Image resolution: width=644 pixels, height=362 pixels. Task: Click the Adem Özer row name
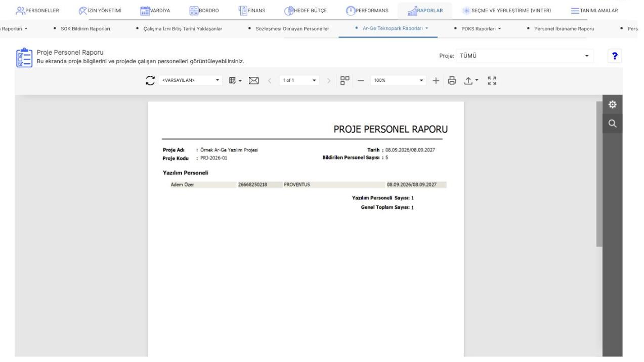pos(183,185)
